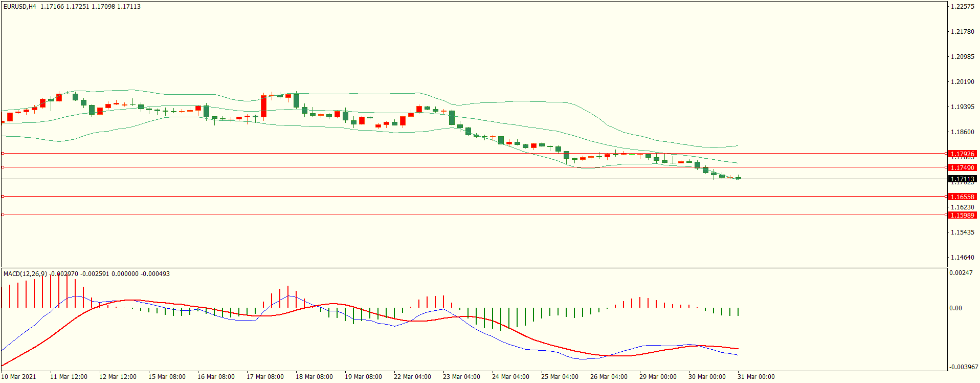Image resolution: width=980 pixels, height=383 pixels.
Task: Click the 18 Mar 08:00 time label
Action: tap(314, 377)
